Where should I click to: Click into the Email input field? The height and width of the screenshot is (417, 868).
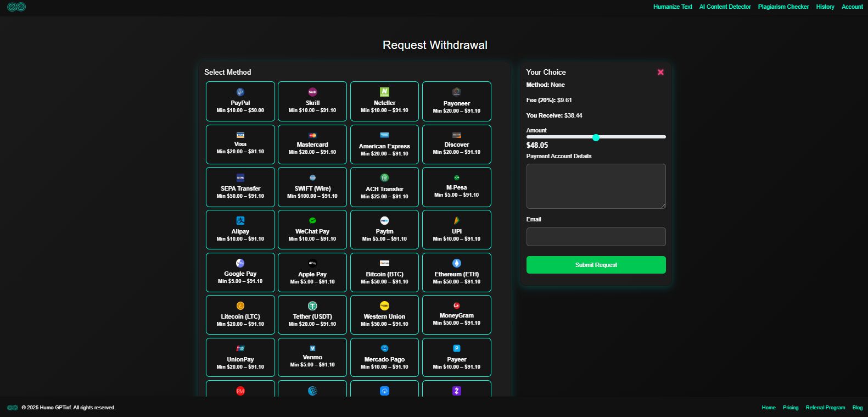[x=596, y=237]
